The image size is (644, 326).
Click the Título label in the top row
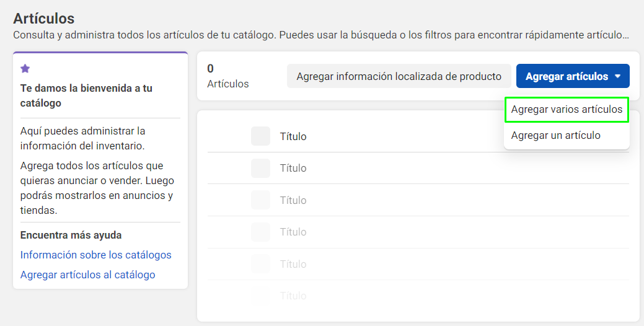(x=293, y=136)
